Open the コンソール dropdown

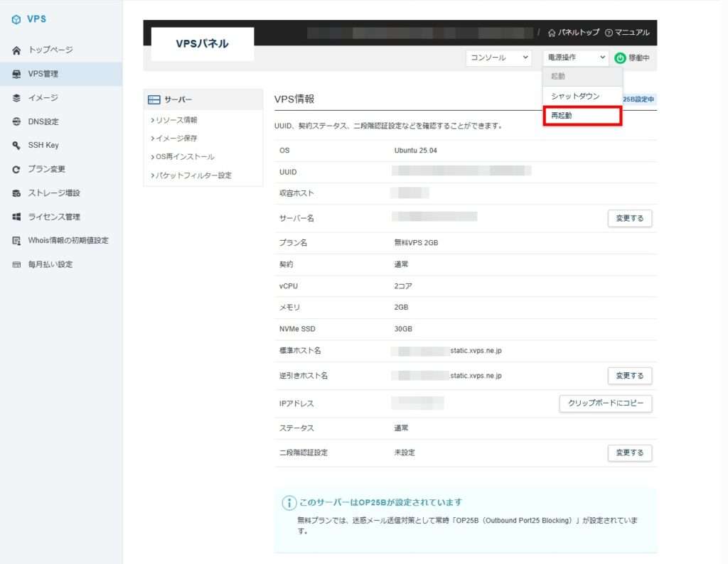(498, 58)
